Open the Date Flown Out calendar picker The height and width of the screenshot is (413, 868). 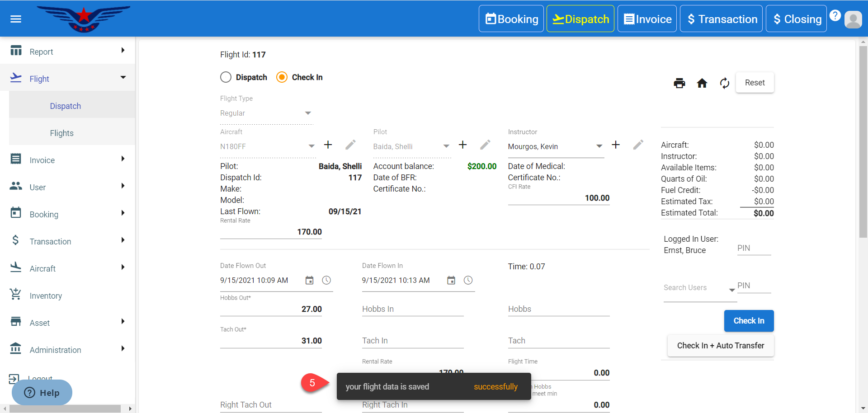(309, 281)
